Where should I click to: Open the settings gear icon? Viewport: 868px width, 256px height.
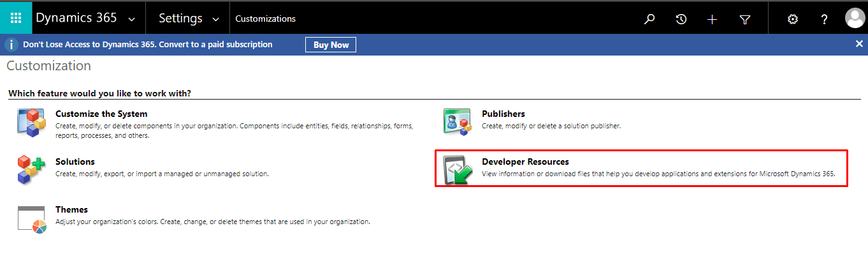[793, 19]
